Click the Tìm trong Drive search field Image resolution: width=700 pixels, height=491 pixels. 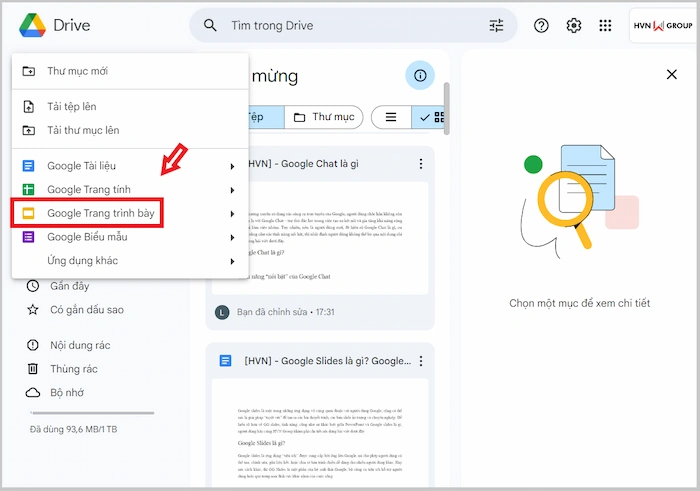353,25
